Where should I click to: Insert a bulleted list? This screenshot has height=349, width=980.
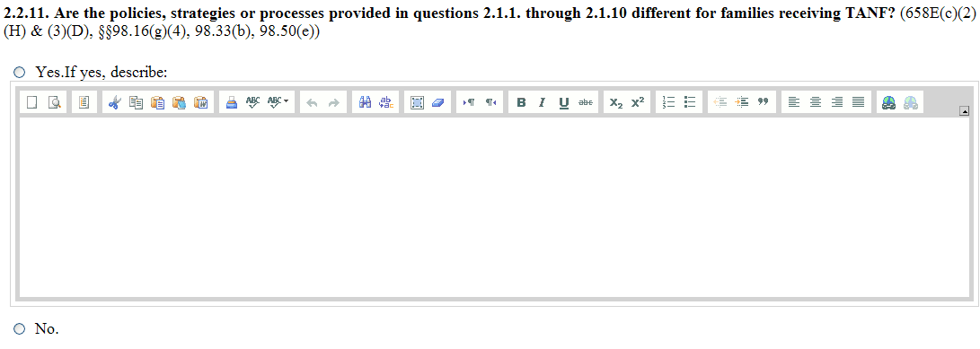(690, 102)
